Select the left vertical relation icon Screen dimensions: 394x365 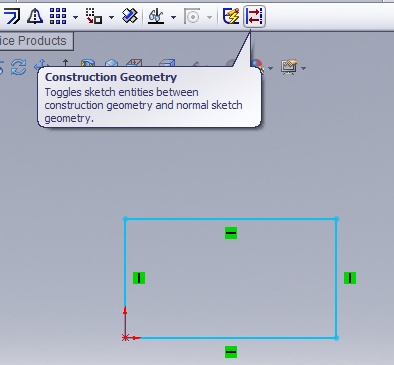(139, 278)
